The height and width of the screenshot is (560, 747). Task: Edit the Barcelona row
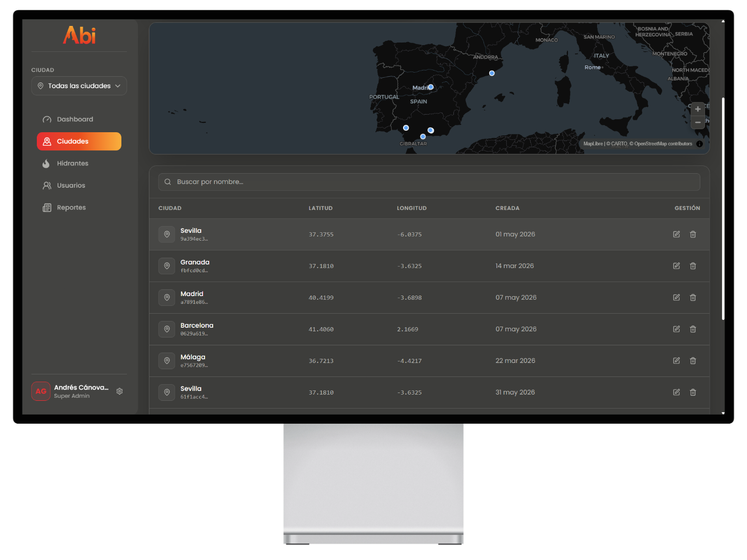click(676, 329)
